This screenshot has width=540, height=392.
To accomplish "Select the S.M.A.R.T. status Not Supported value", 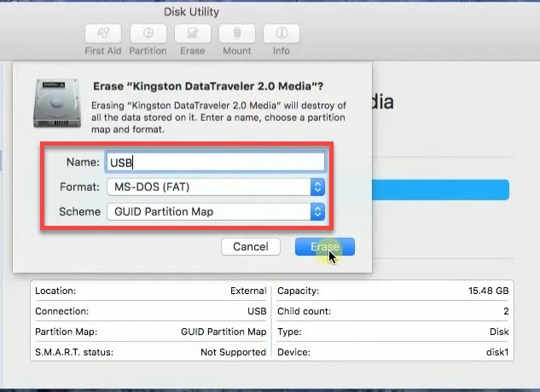I will tap(233, 352).
